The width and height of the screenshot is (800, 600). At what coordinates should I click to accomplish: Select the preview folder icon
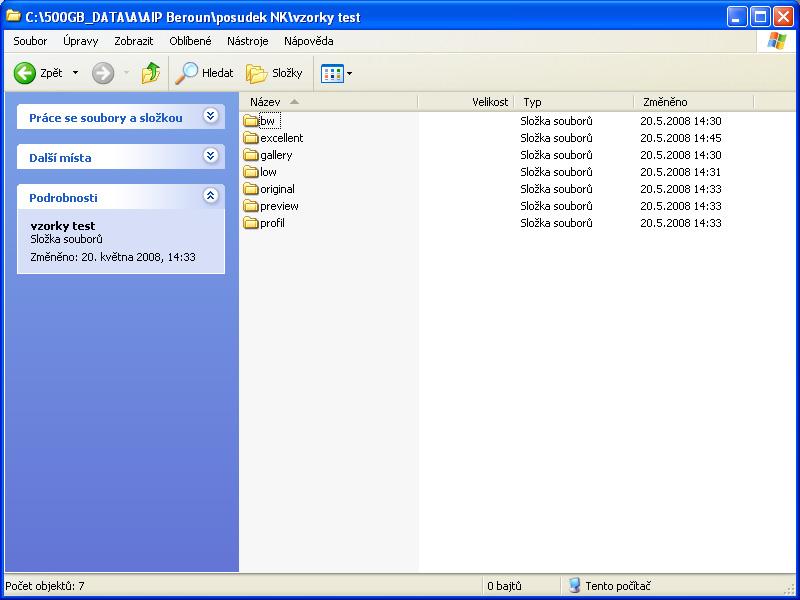click(x=251, y=206)
